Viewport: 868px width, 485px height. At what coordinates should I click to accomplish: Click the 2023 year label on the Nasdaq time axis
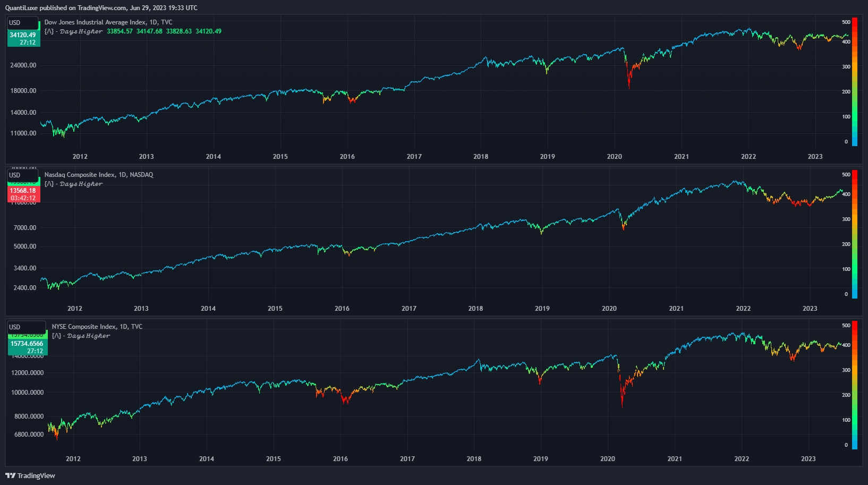click(810, 309)
